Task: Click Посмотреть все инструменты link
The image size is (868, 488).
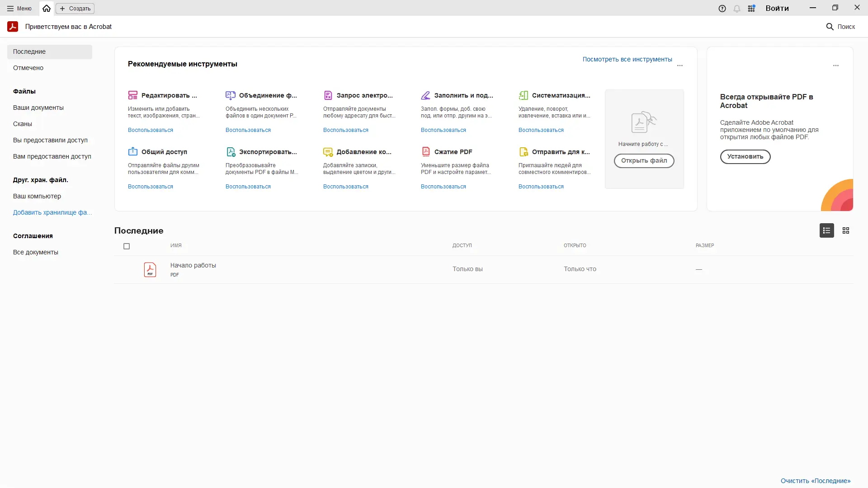Action: tap(627, 59)
